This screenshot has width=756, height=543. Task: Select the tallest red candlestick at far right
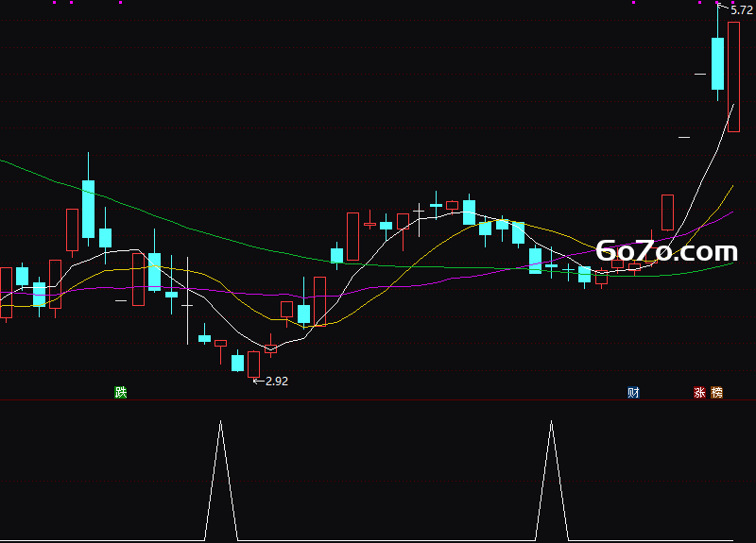pyautogui.click(x=734, y=77)
